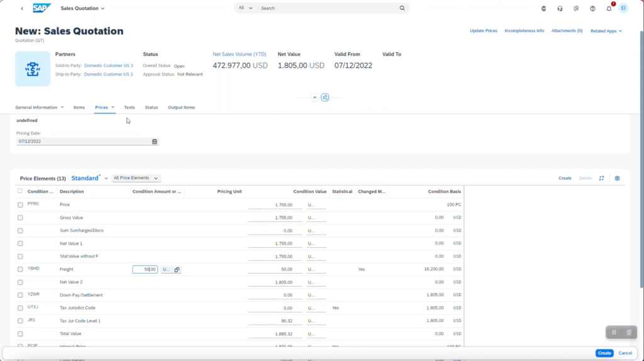
Task: Select the YZWR Down Pay./Settlement checkbox
Action: (x=20, y=295)
